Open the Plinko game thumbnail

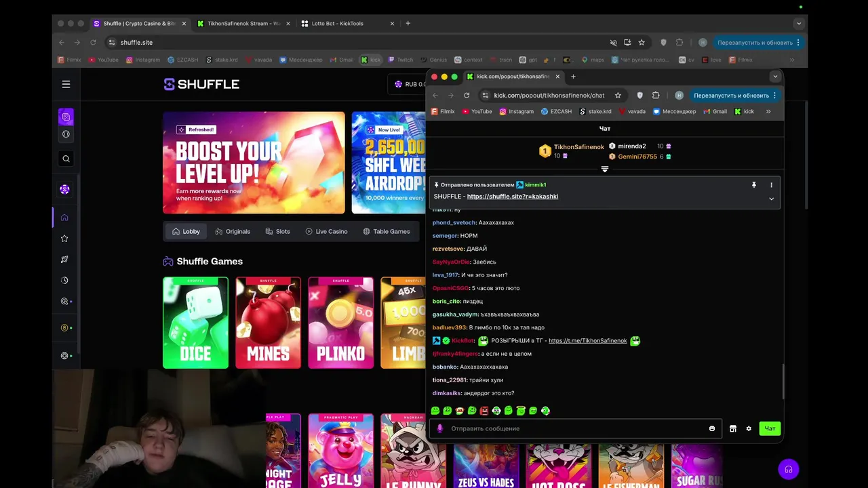click(x=340, y=323)
